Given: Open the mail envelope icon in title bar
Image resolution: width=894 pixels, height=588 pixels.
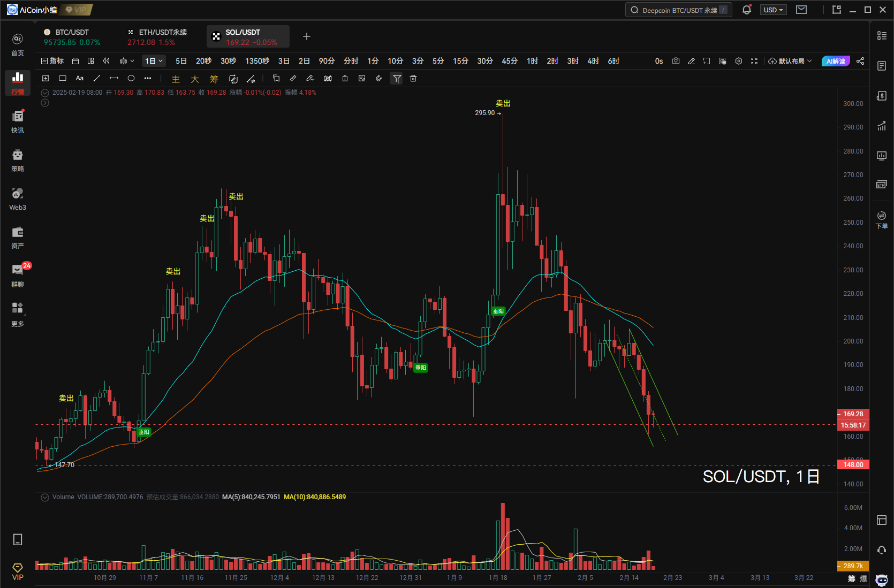Looking at the screenshot, I should coord(801,10).
